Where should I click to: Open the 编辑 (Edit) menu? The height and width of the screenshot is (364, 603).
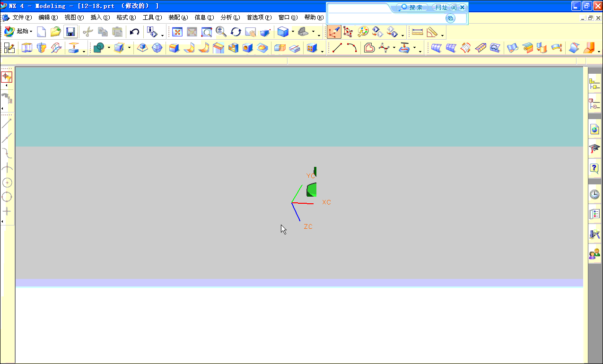(48, 17)
